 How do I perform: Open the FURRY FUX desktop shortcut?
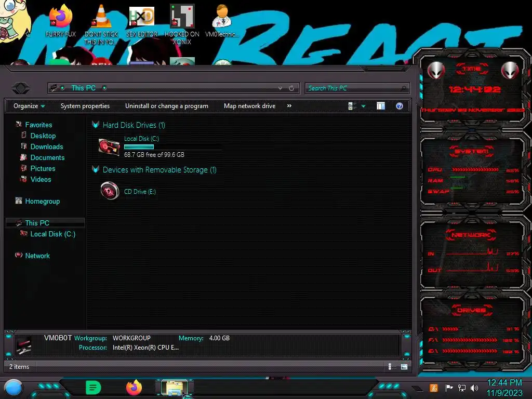pyautogui.click(x=61, y=21)
